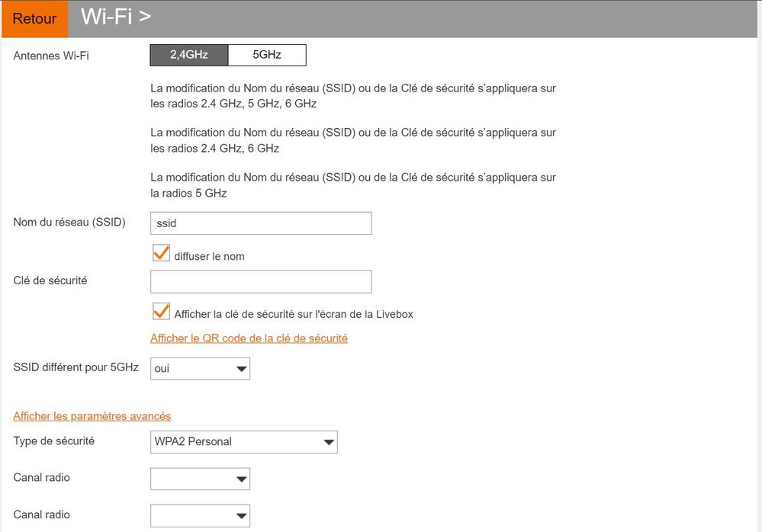762x532 pixels.
Task: Click the Afficher la clé de sécurité label text
Action: pos(294,315)
